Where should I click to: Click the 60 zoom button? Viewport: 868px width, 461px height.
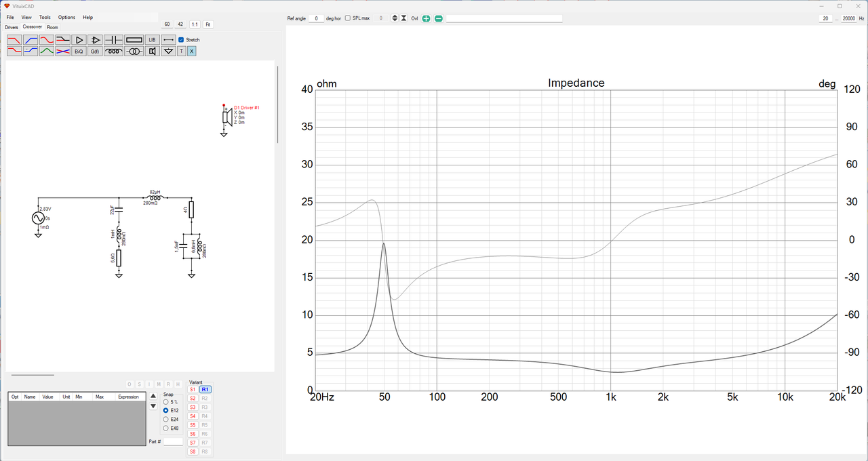click(167, 24)
